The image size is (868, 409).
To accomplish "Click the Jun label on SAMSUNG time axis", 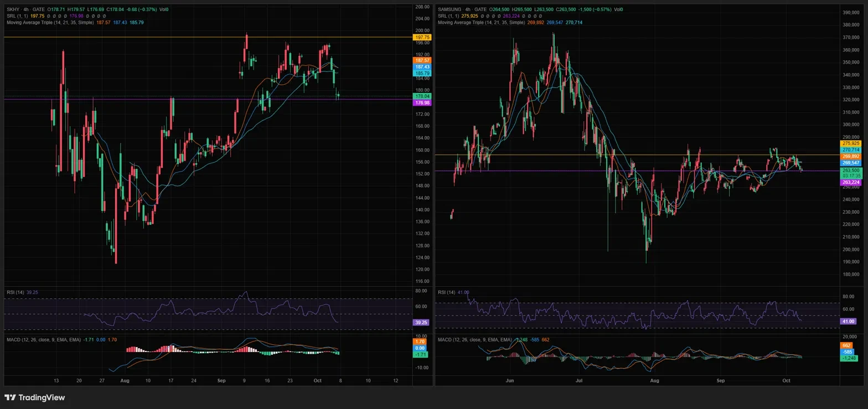I will (510, 381).
